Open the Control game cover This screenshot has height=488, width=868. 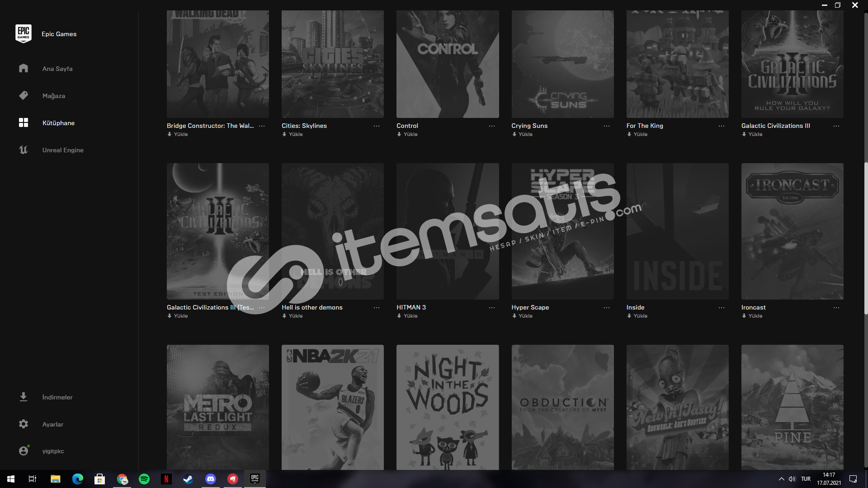tap(448, 64)
